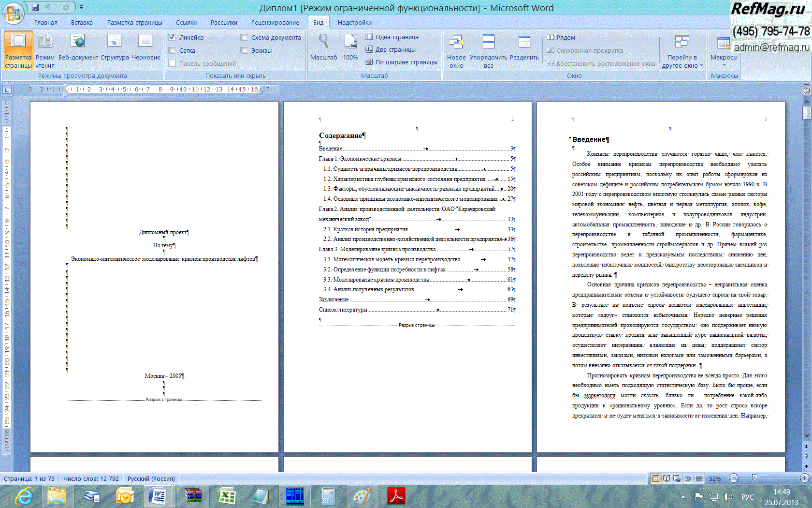Image resolution: width=812 pixels, height=508 pixels.
Task: Open the Вставка ribbon tab
Action: (x=82, y=22)
